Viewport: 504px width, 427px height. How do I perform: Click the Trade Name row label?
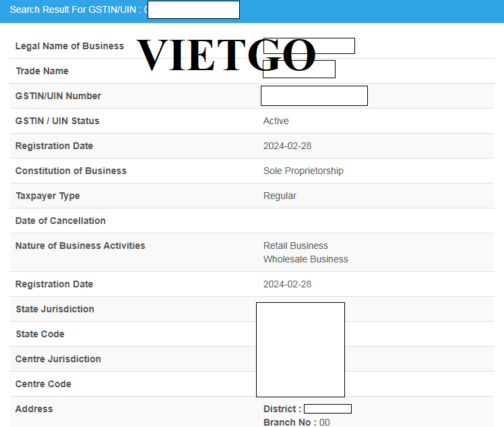(x=42, y=71)
